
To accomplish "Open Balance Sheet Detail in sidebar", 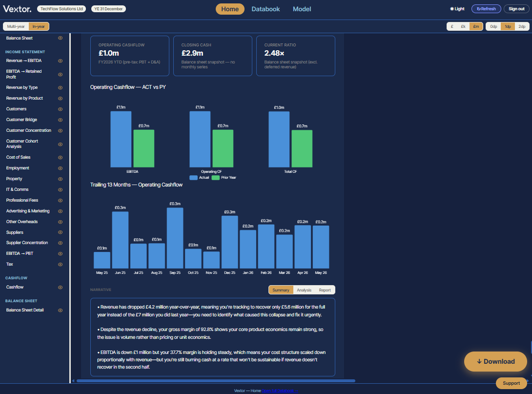I will coord(25,310).
